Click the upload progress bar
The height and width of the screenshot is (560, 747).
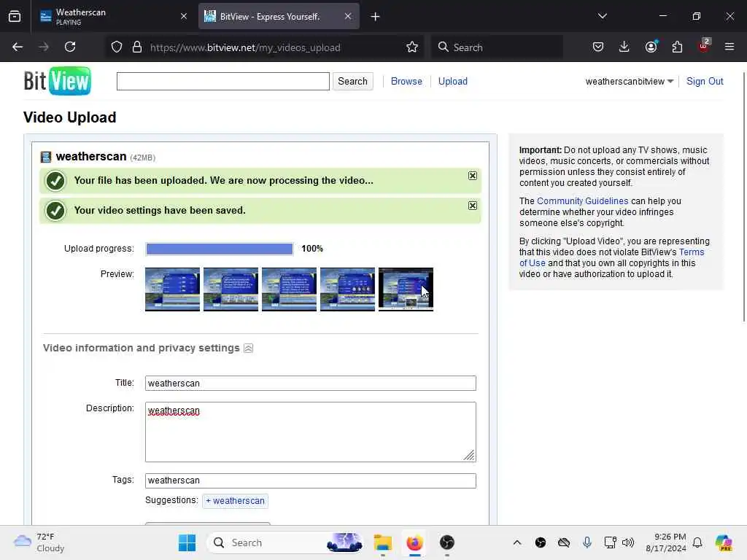(219, 249)
